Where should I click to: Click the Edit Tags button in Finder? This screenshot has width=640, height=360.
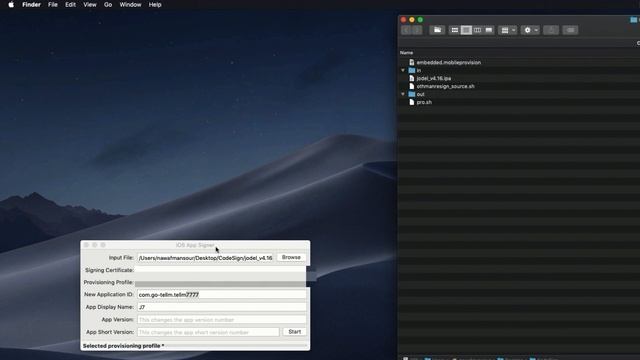coord(570,30)
